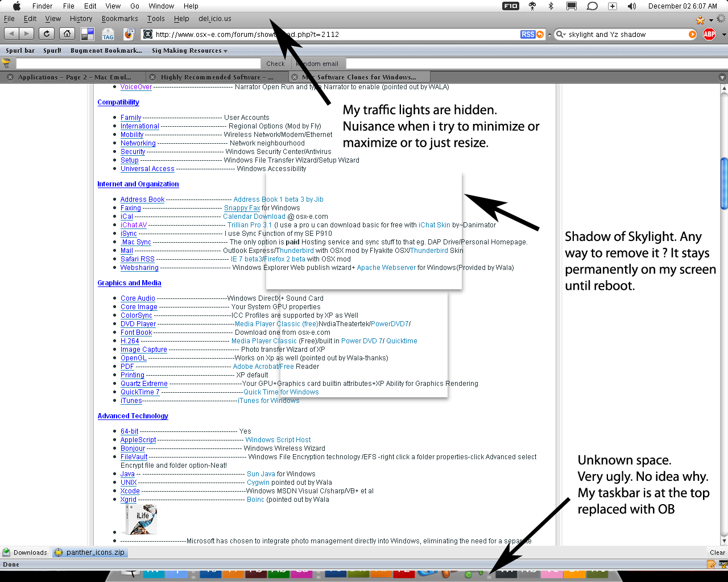Open the VoiceOver link
The width and height of the screenshot is (728, 582).
coord(136,87)
